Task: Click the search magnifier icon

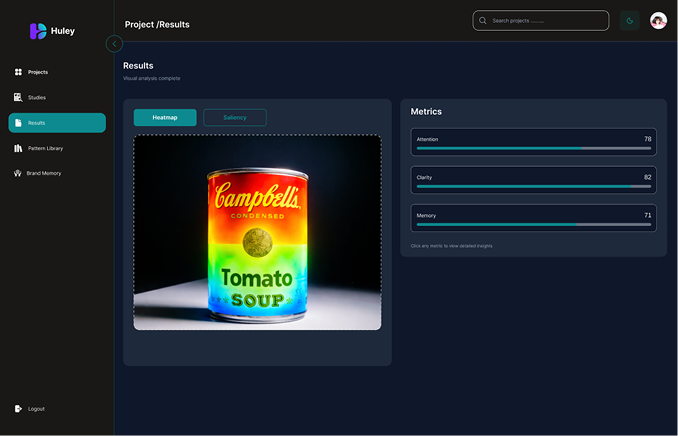Action: pos(483,21)
